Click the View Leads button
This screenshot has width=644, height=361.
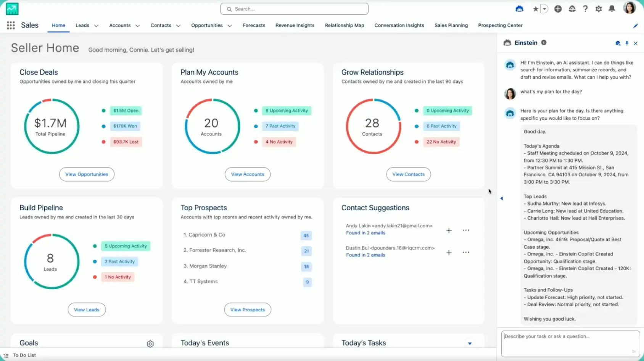[x=87, y=310]
